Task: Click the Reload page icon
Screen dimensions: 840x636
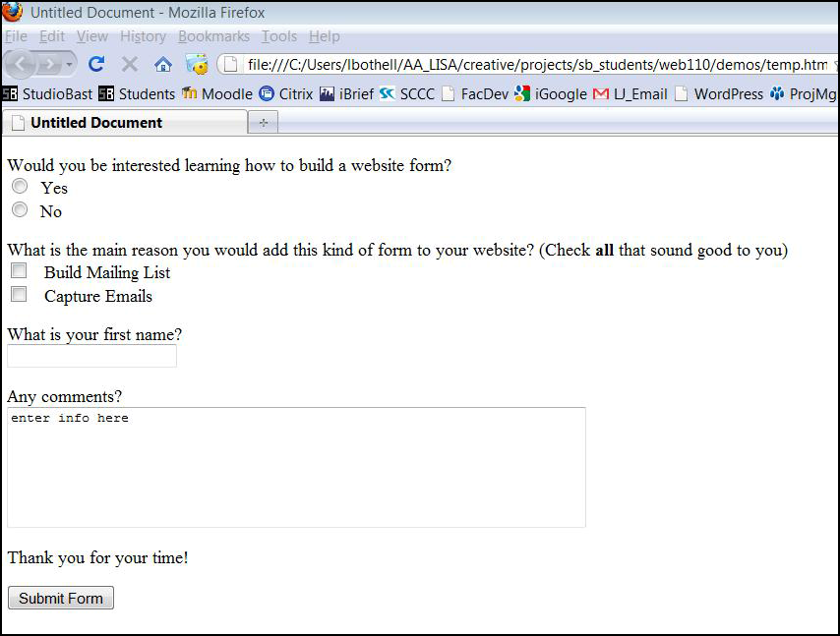Action: click(x=96, y=64)
